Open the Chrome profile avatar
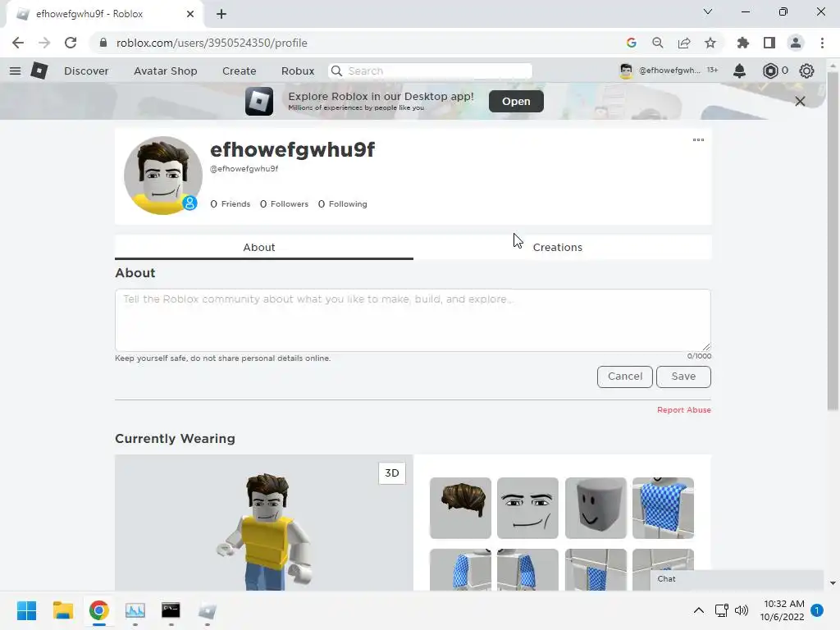Screen dimensions: 840x630 pos(796,43)
